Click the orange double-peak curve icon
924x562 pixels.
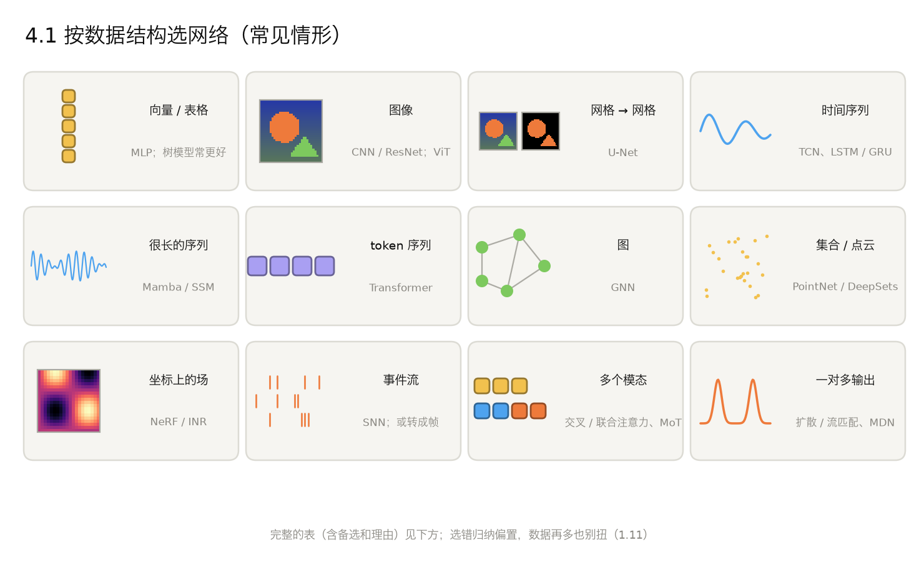pyautogui.click(x=735, y=402)
